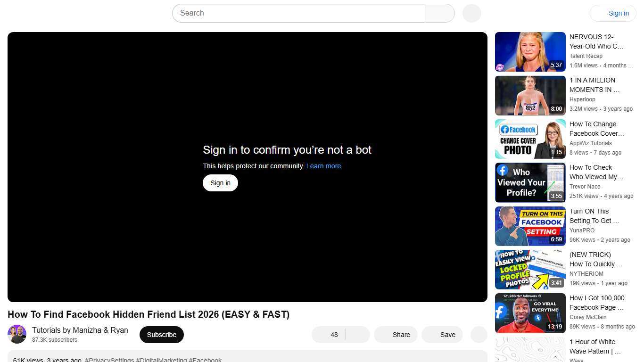Open the How To Change Facebook Cover Photo video
Screen dimensions: 644x362
(x=530, y=139)
